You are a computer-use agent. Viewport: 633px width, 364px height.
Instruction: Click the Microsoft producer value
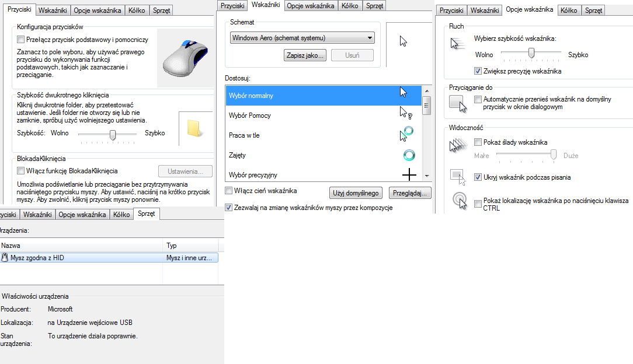pos(60,309)
